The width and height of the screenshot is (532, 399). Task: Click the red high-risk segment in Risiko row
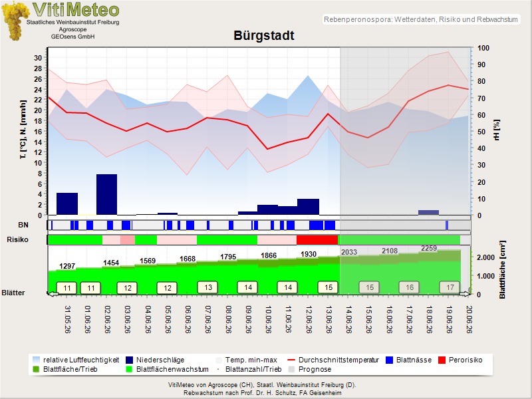click(x=317, y=240)
